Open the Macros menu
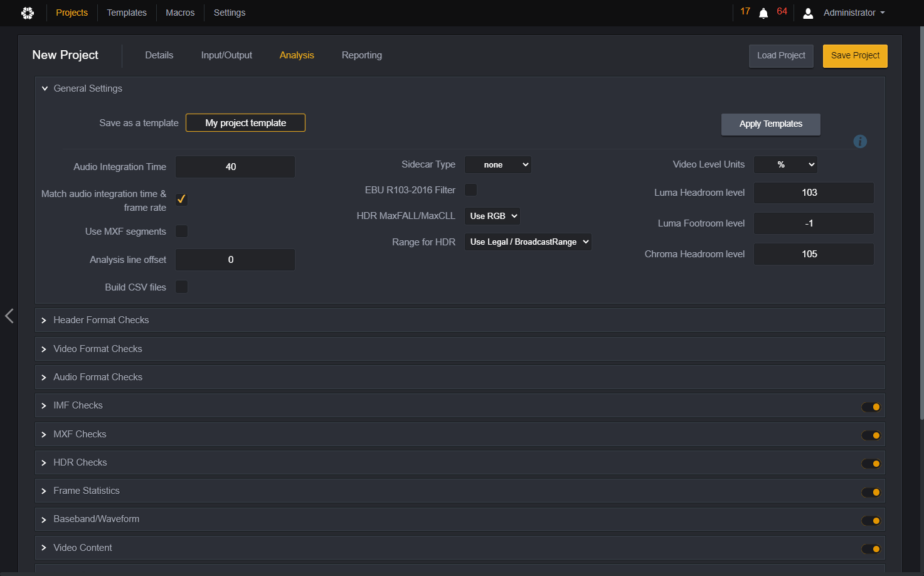This screenshot has height=576, width=924. pos(180,13)
